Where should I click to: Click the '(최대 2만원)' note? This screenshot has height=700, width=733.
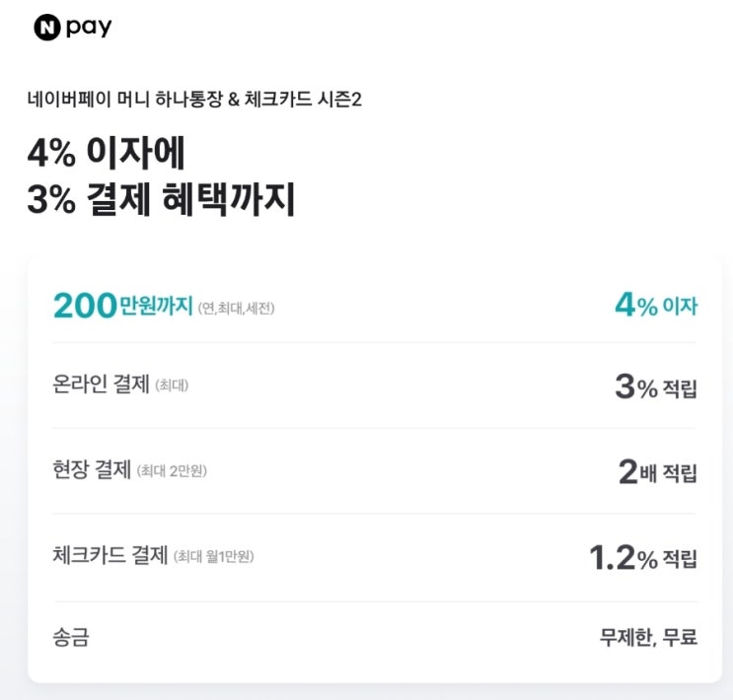pyautogui.click(x=172, y=471)
